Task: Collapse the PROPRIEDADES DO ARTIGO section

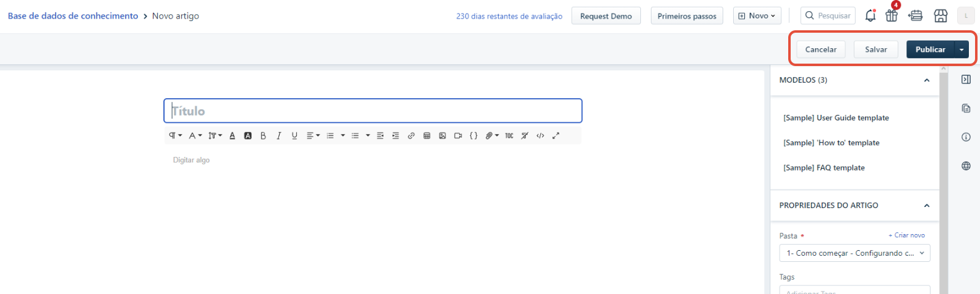Action: pos(926,206)
